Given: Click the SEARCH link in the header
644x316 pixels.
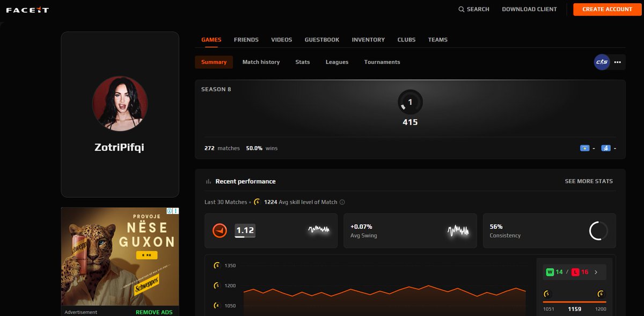Looking at the screenshot, I should tap(474, 9).
